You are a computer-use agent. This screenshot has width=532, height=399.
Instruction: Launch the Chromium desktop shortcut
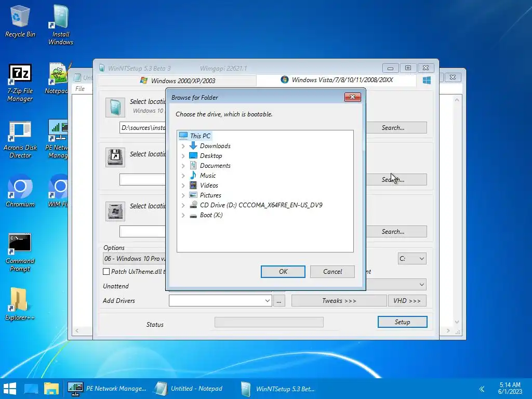coord(20,190)
